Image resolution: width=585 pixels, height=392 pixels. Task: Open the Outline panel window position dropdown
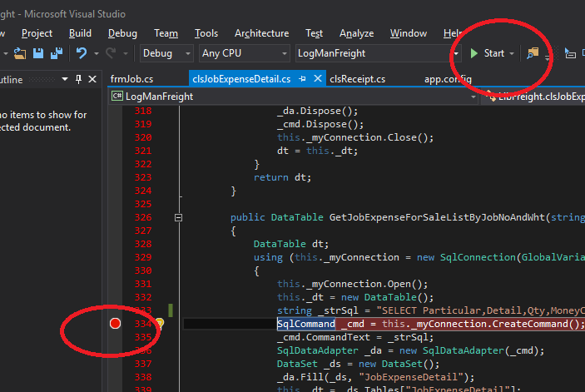[x=65, y=79]
